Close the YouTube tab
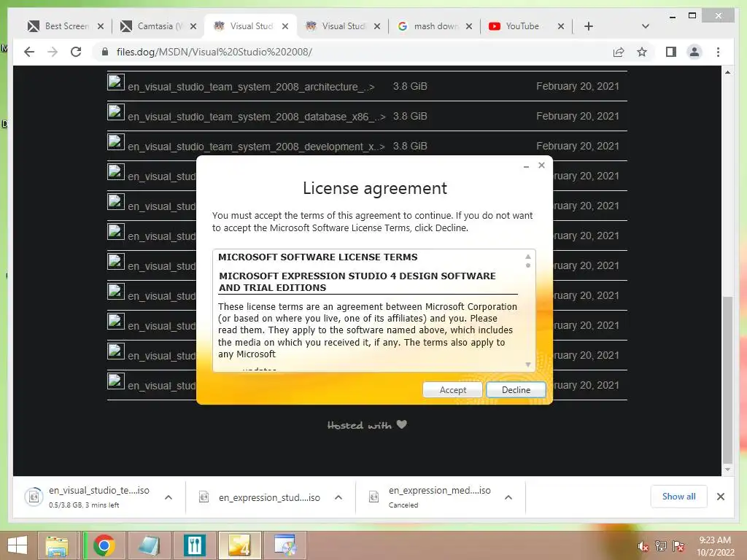The height and width of the screenshot is (560, 747). coord(561,26)
